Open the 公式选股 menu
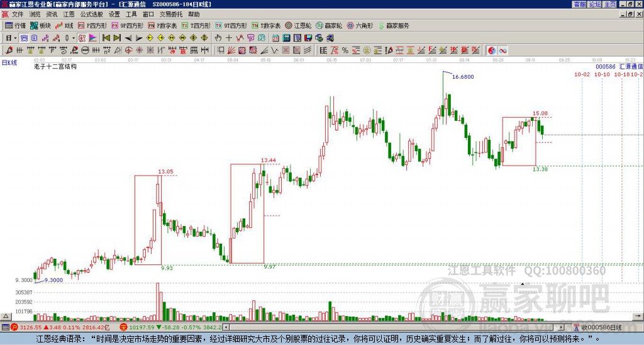644x345 pixels. pyautogui.click(x=92, y=14)
